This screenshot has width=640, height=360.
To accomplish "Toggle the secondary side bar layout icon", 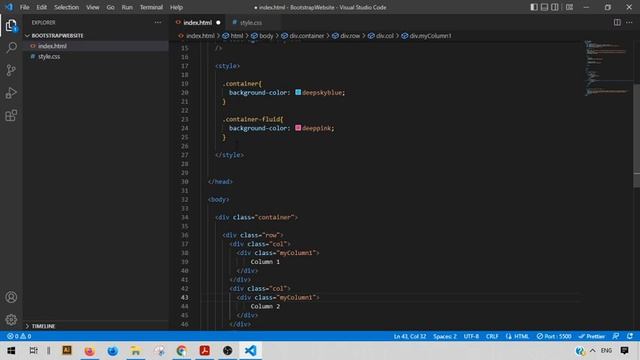I will (x=555, y=7).
